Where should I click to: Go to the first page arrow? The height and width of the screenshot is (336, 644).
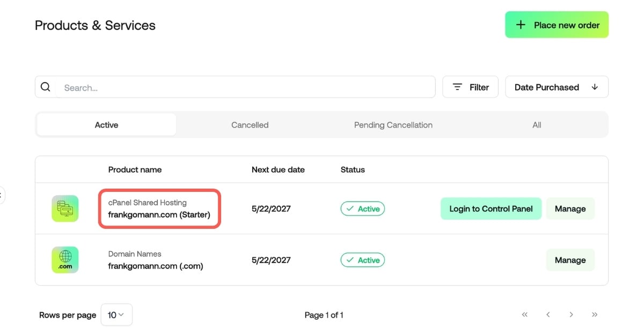pyautogui.click(x=525, y=315)
